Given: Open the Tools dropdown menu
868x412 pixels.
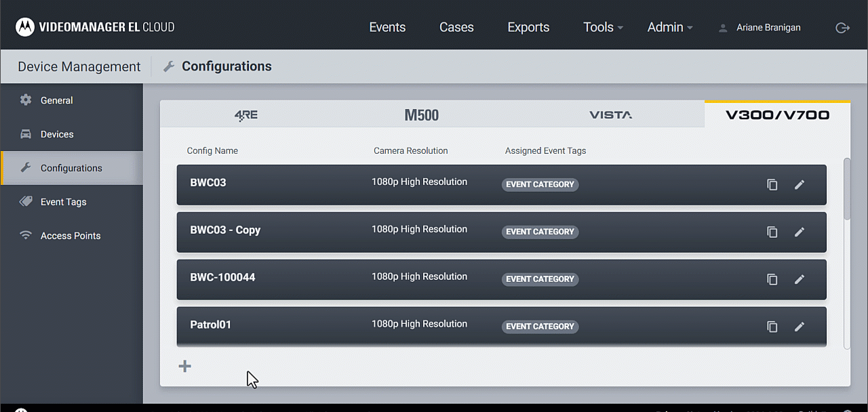Looking at the screenshot, I should pos(603,27).
